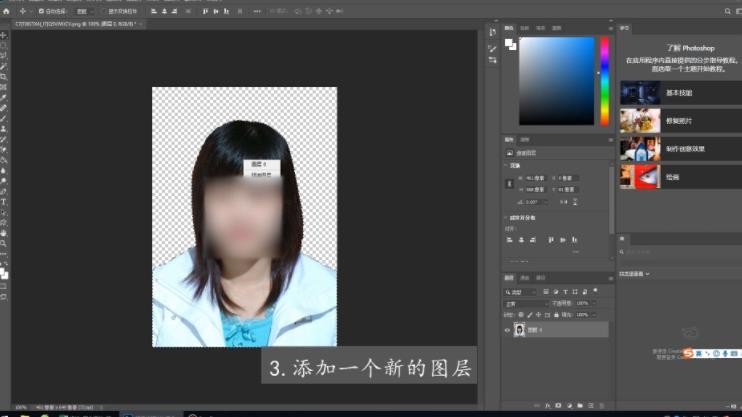
Task: Switch to the 通道 tab
Action: pos(525,278)
